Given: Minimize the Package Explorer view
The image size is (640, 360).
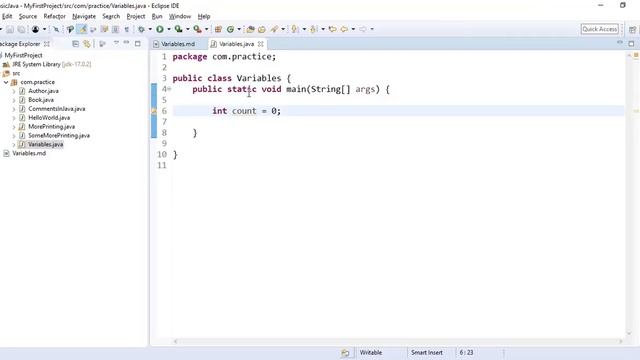Looking at the screenshot, I should point(127,43).
